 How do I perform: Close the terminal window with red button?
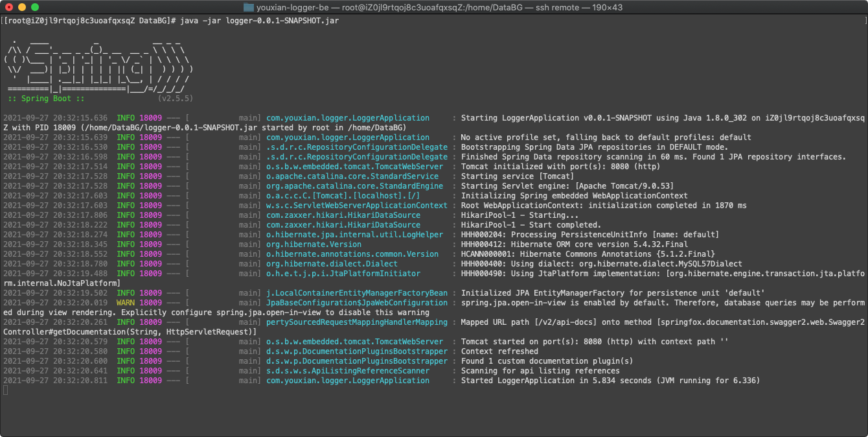click(x=9, y=7)
